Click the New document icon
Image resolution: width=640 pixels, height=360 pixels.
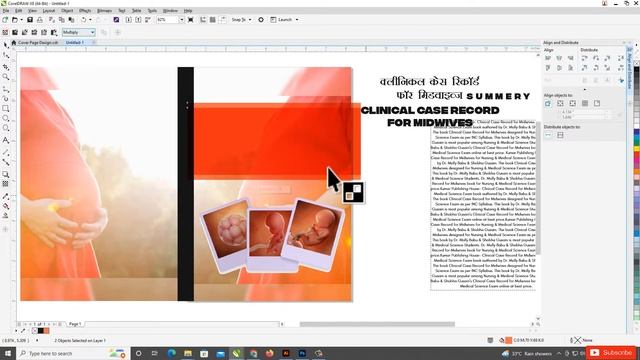tap(5, 20)
